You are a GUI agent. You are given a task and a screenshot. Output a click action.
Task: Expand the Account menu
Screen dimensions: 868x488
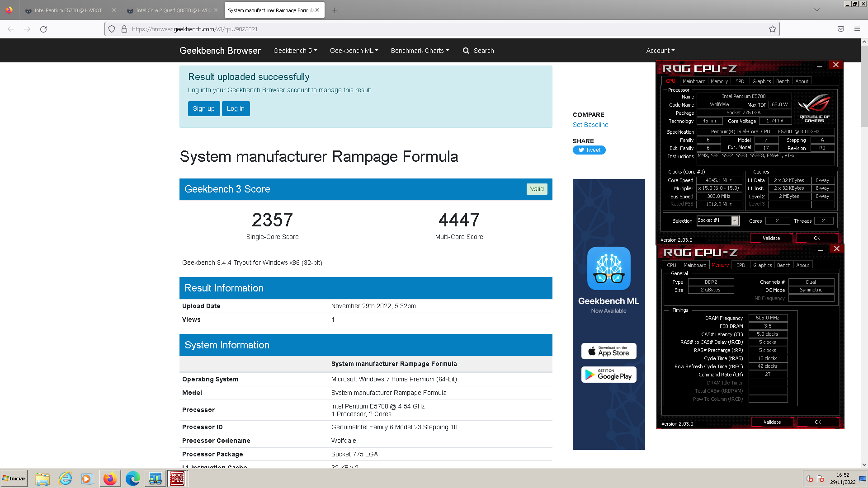coord(660,51)
